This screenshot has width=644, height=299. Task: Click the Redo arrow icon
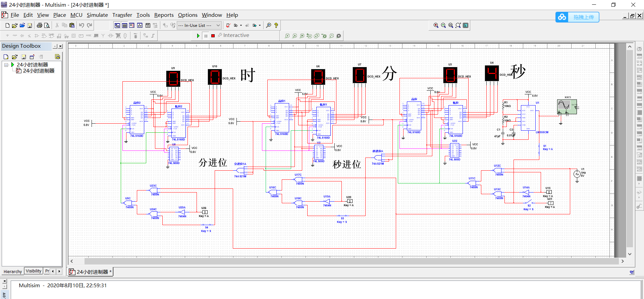click(89, 25)
